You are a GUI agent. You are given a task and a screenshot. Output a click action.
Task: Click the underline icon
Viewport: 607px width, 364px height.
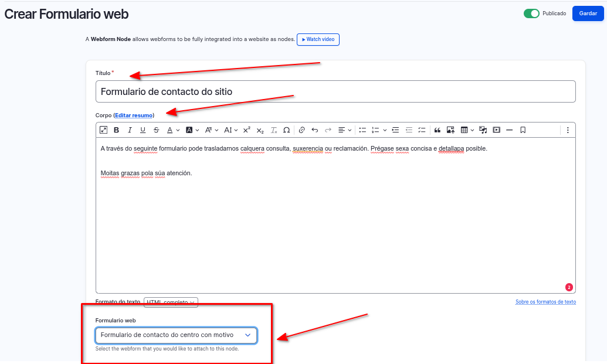pos(143,130)
